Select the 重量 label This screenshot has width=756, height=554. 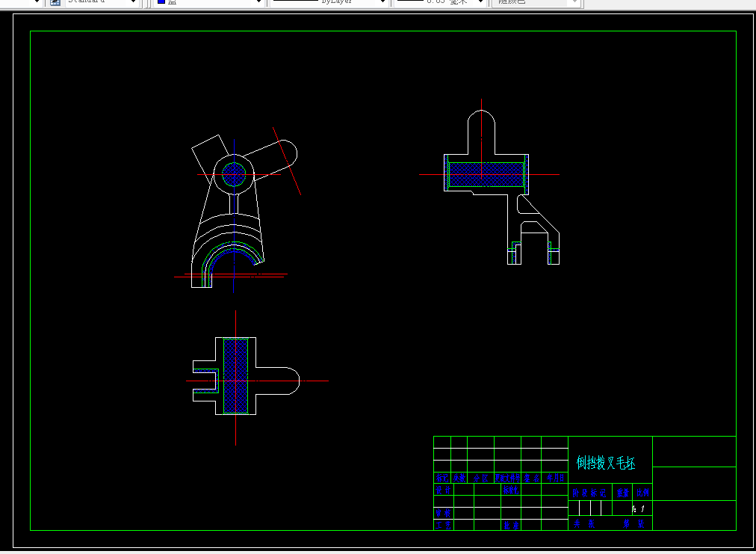tap(623, 493)
